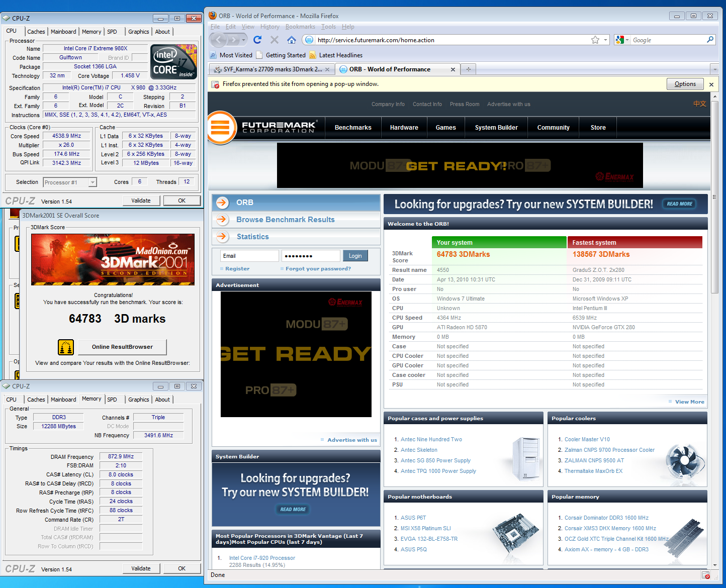Click the Firefox URL address field
Viewport: 726px width, 588px height.
click(452, 40)
